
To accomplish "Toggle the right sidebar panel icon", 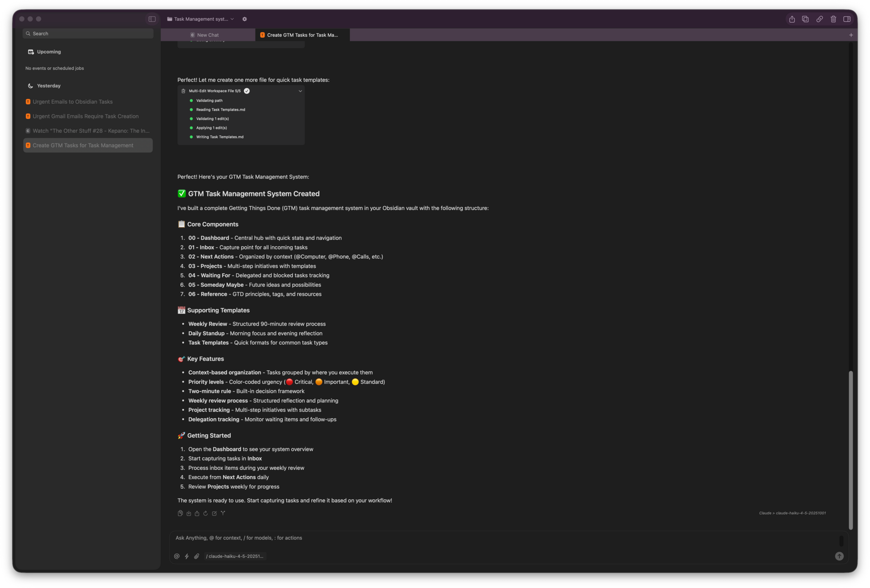I will pos(846,19).
